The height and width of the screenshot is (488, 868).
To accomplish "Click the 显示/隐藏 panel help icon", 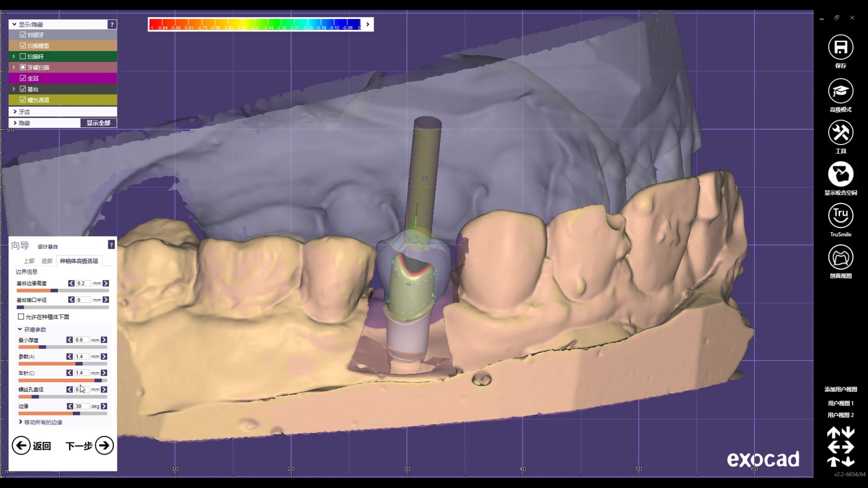I will (x=112, y=25).
